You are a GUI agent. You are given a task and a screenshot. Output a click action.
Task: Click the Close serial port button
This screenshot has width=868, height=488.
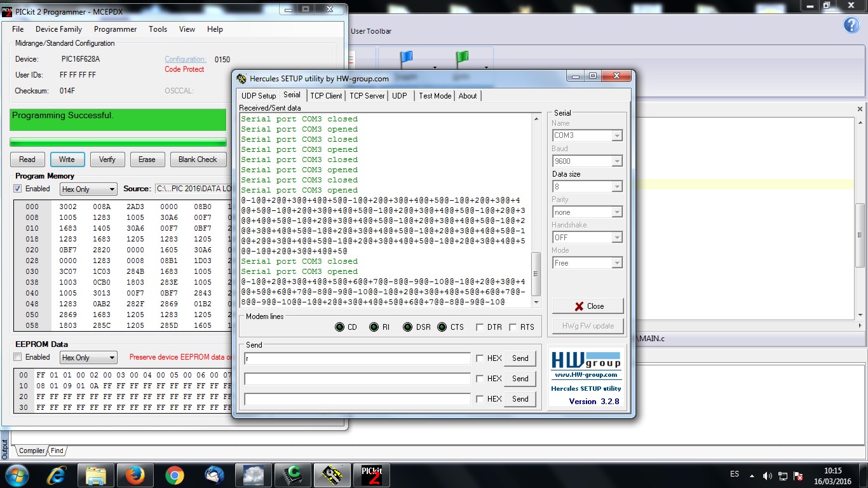[x=588, y=306]
